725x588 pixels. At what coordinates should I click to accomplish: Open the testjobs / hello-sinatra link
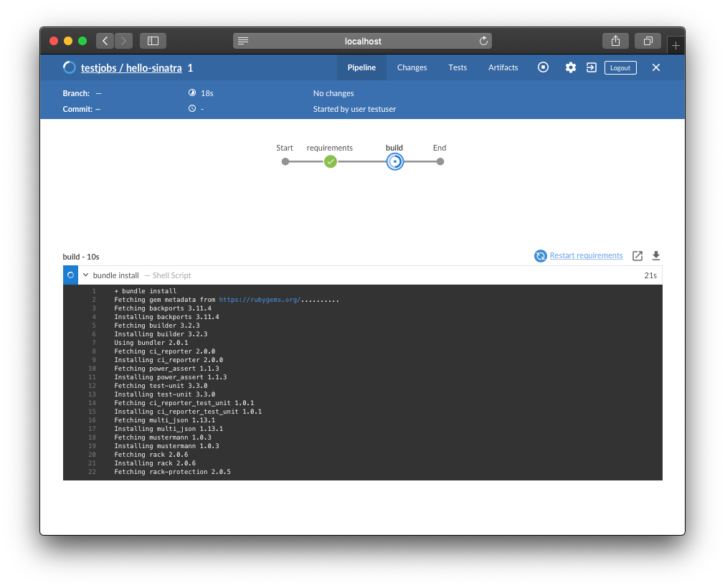coord(131,68)
